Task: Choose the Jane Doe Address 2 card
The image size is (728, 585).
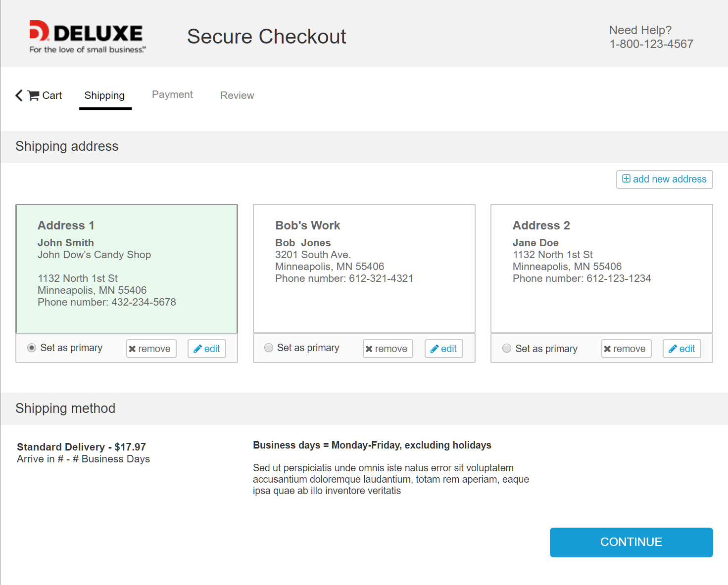Action: 601,269
